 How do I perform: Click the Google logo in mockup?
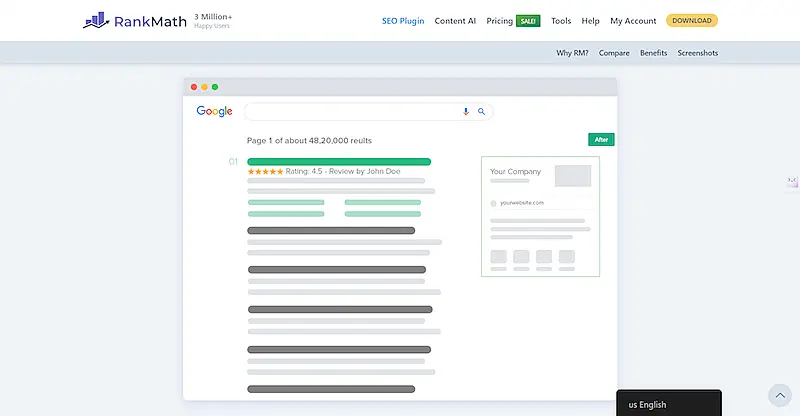click(214, 112)
